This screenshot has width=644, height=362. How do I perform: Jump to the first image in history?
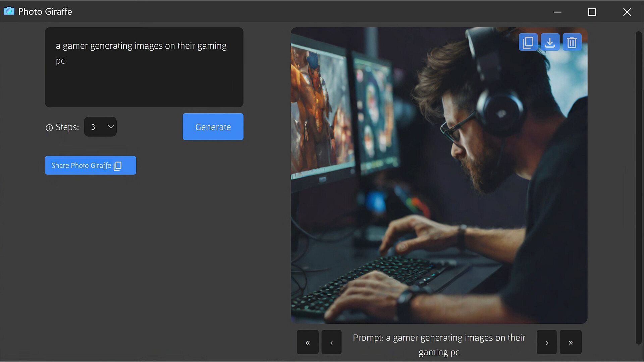(x=307, y=342)
